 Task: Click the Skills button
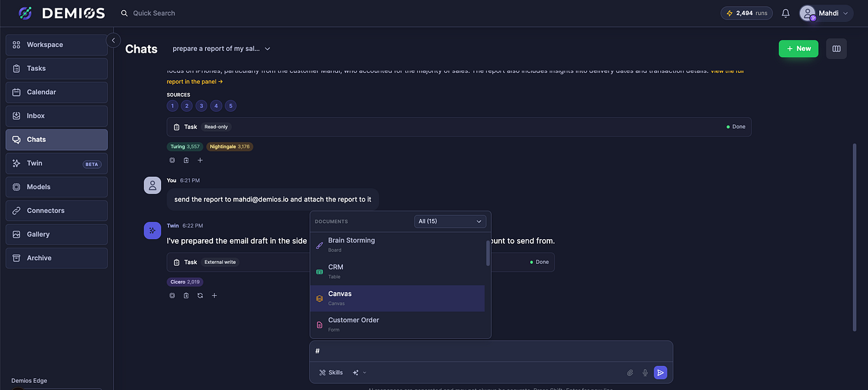[x=331, y=372]
